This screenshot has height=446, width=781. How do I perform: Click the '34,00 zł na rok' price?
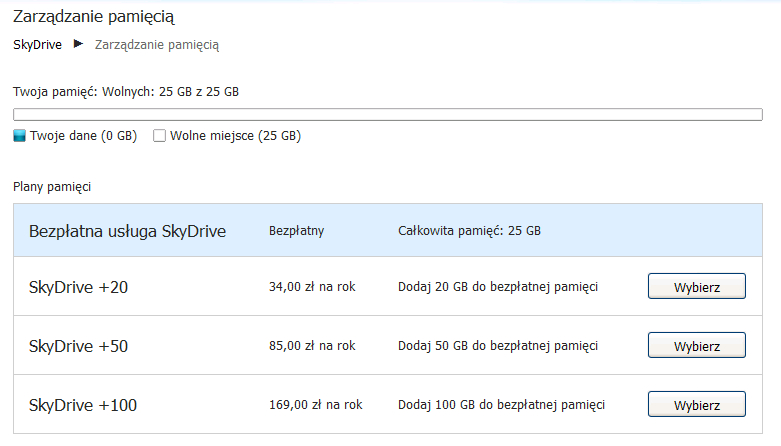click(312, 287)
